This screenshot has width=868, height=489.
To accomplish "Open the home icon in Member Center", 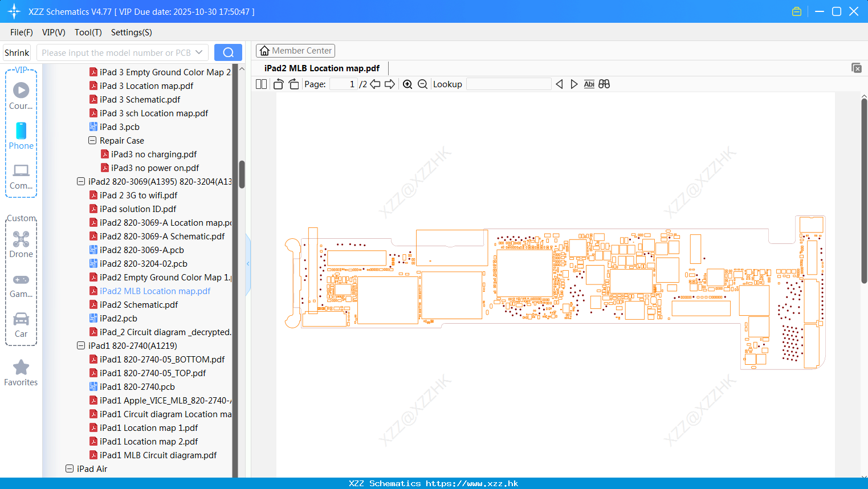I will (x=264, y=51).
